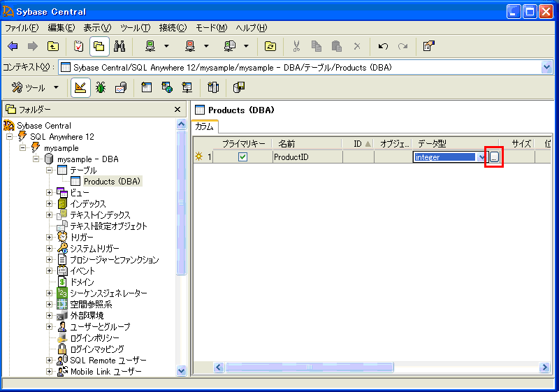Select Products (DBA) in the folder tree
559x392 pixels.
[x=112, y=182]
